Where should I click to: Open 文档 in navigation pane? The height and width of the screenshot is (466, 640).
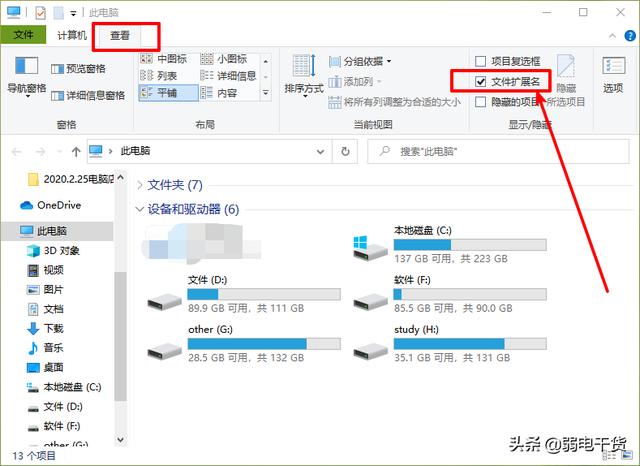pos(46,309)
